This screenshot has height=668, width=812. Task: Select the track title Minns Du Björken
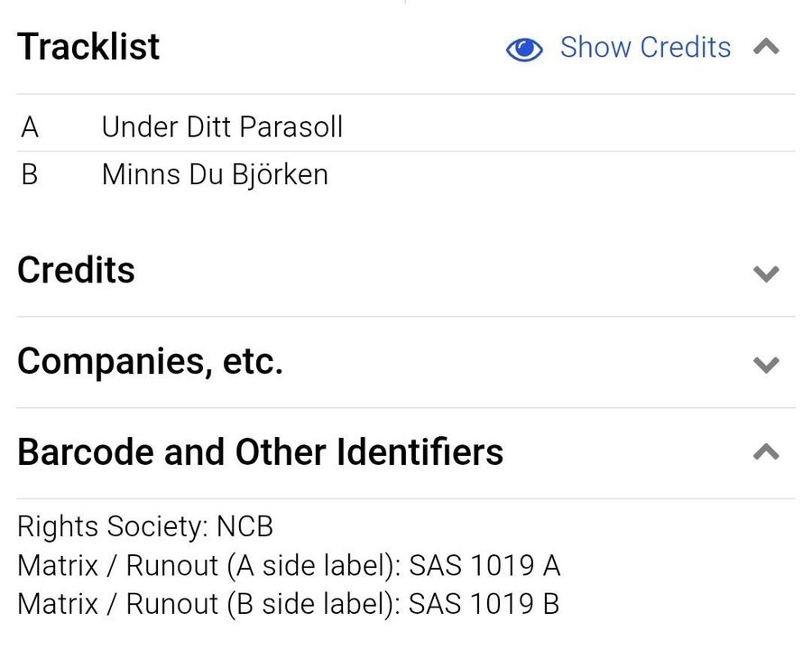pos(215,174)
